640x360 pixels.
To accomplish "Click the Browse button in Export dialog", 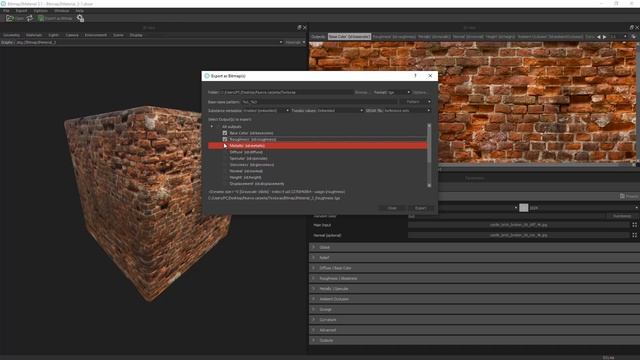I will tap(361, 92).
